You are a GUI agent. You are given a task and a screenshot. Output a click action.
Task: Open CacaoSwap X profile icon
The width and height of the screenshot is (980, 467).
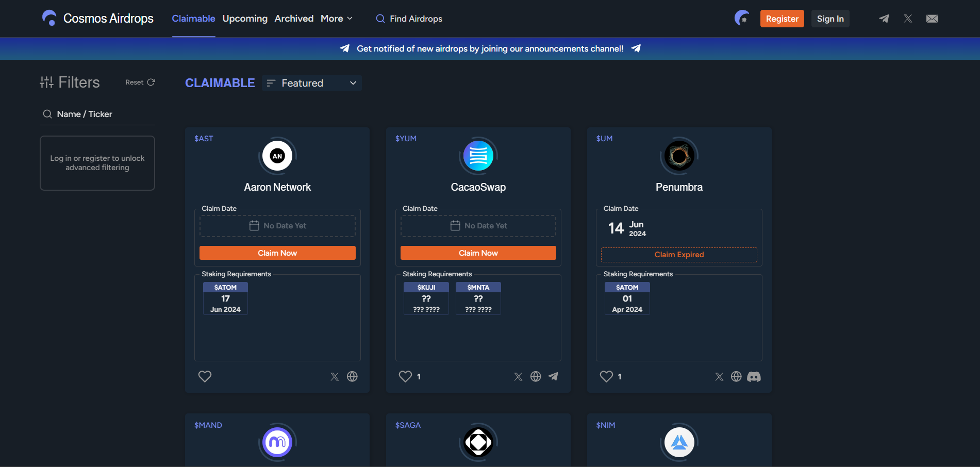pos(518,377)
